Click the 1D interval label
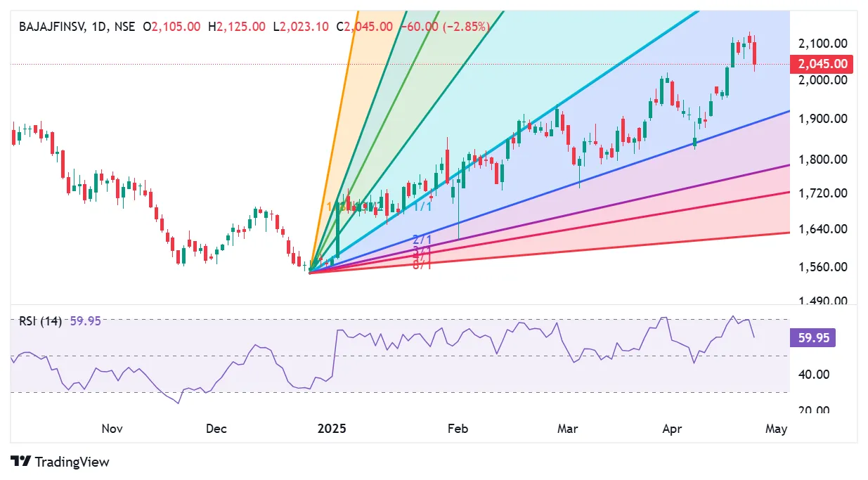Screen dimensions: 868x480 (101, 27)
